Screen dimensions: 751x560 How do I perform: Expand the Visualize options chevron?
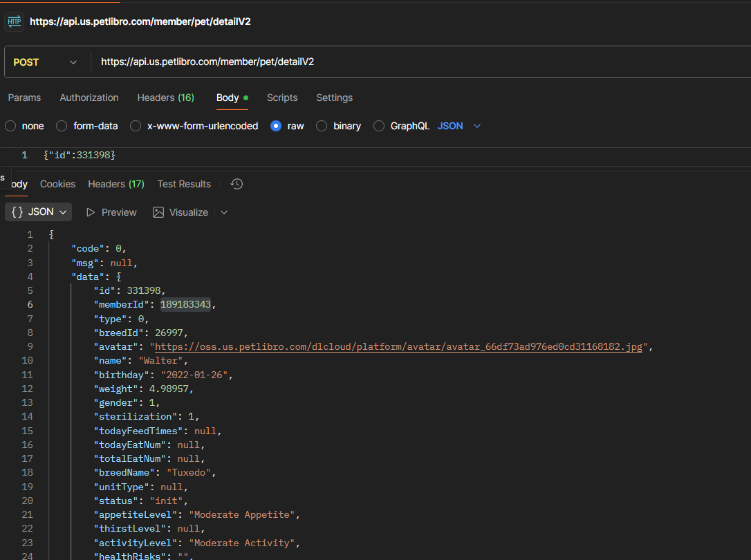(x=223, y=212)
